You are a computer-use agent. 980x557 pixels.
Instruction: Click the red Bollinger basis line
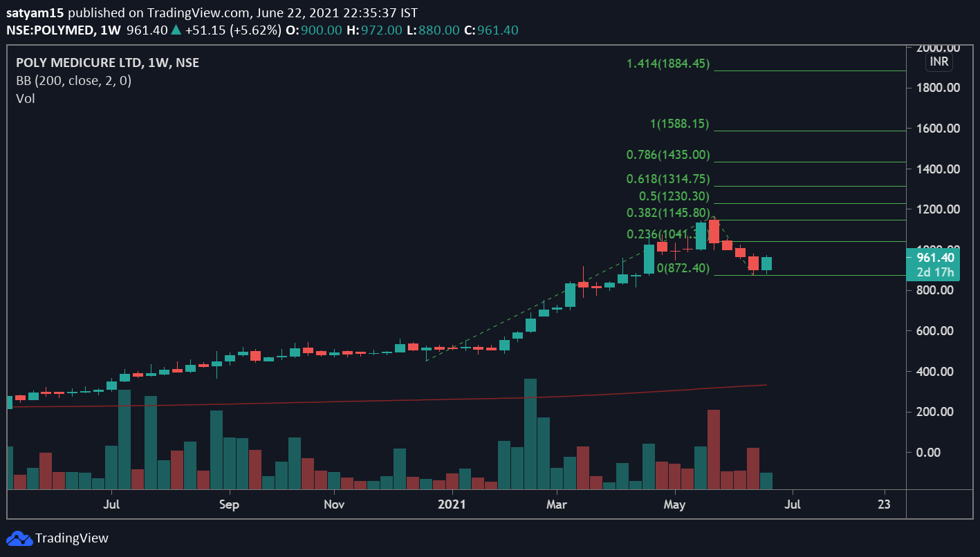click(x=387, y=400)
